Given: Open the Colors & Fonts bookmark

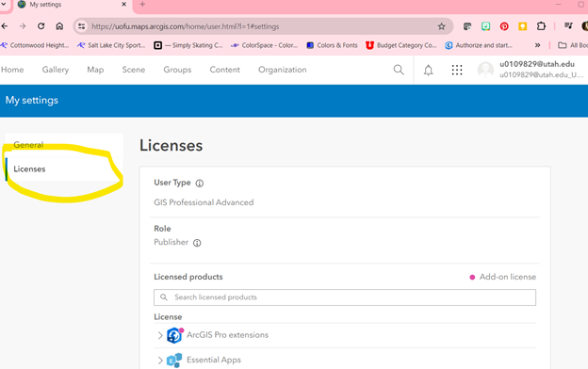Looking at the screenshot, I should pyautogui.click(x=333, y=45).
